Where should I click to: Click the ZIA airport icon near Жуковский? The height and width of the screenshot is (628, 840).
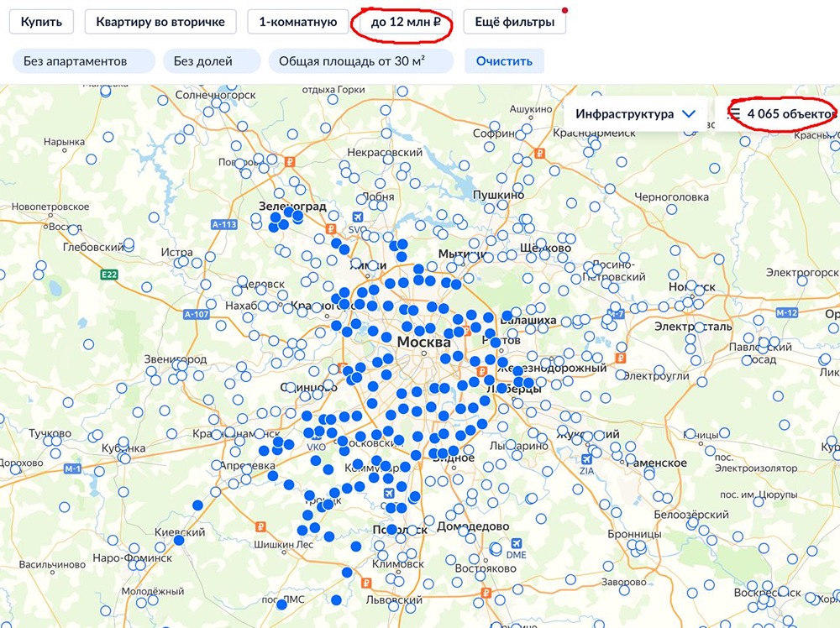point(586,458)
